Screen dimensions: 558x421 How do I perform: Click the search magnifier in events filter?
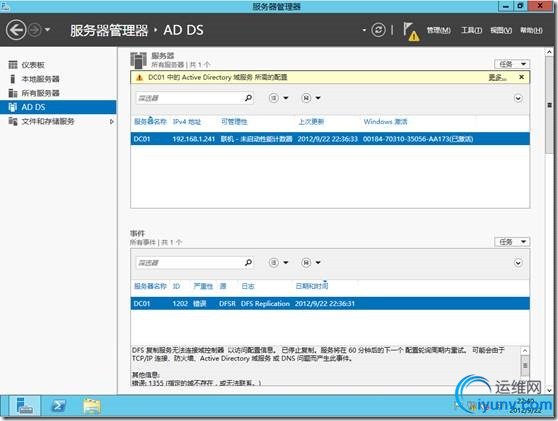[248, 262]
